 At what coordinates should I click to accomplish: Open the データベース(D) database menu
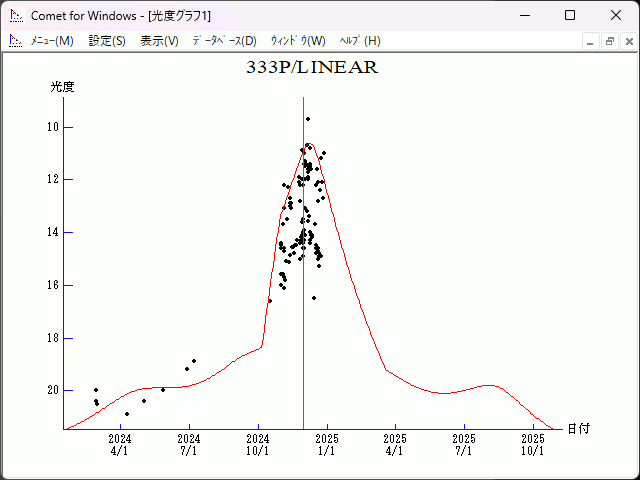(224, 41)
